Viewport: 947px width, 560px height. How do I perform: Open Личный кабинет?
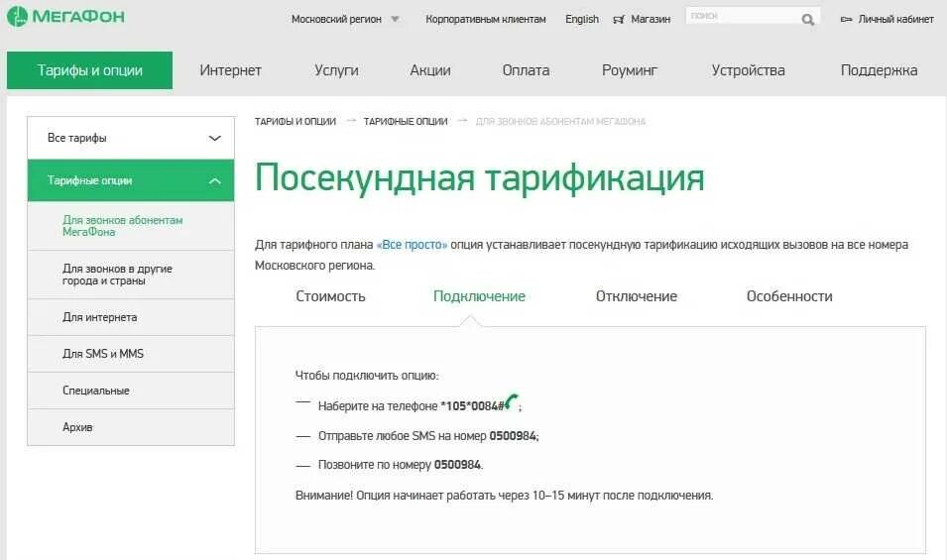pos(895,19)
